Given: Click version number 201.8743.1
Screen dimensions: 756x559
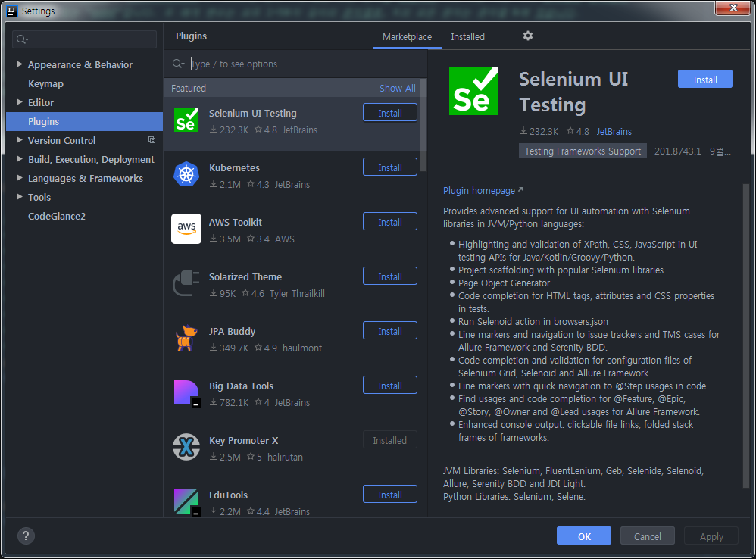Looking at the screenshot, I should [x=677, y=151].
